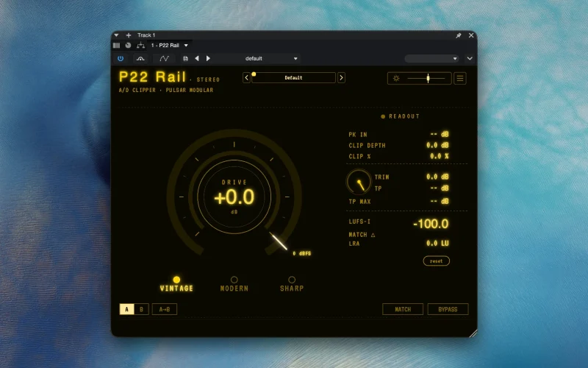
Task: Click the pin window icon
Action: pyautogui.click(x=458, y=35)
